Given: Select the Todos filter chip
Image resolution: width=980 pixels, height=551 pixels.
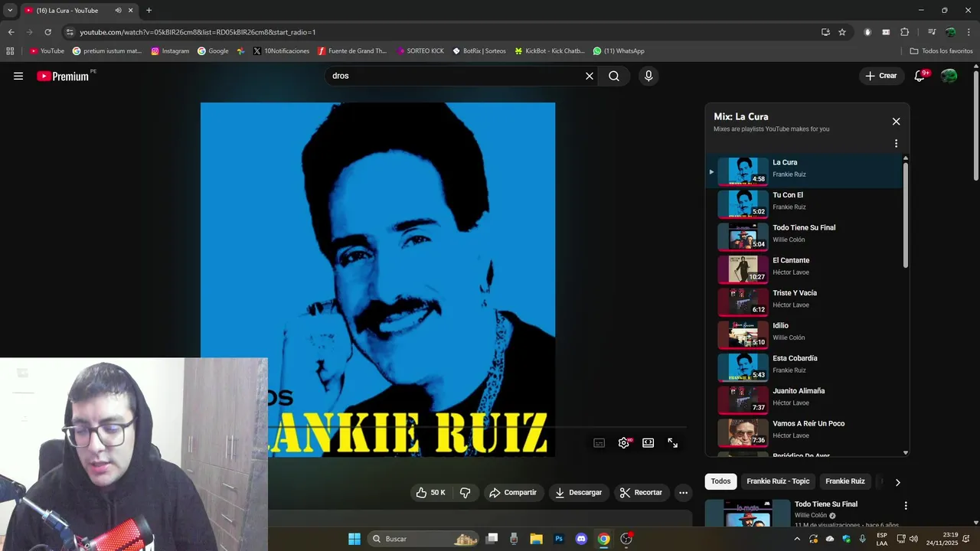Looking at the screenshot, I should pyautogui.click(x=720, y=481).
